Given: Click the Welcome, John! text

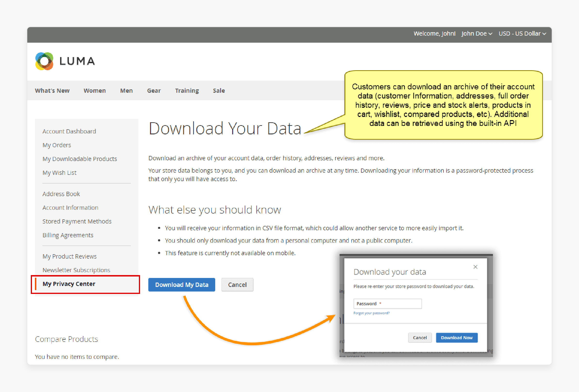Looking at the screenshot, I should point(435,34).
